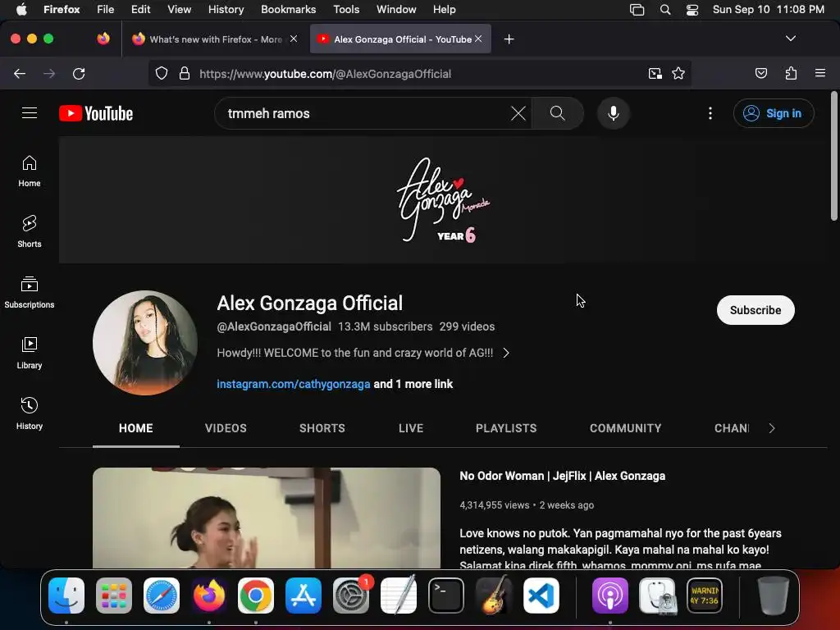Click '@AlexGonzagaOfficial' handle text
This screenshot has width=840, height=630.
(274, 326)
